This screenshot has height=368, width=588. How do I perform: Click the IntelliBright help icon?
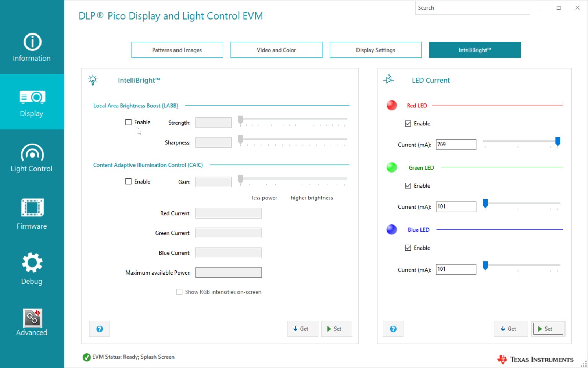tap(99, 329)
